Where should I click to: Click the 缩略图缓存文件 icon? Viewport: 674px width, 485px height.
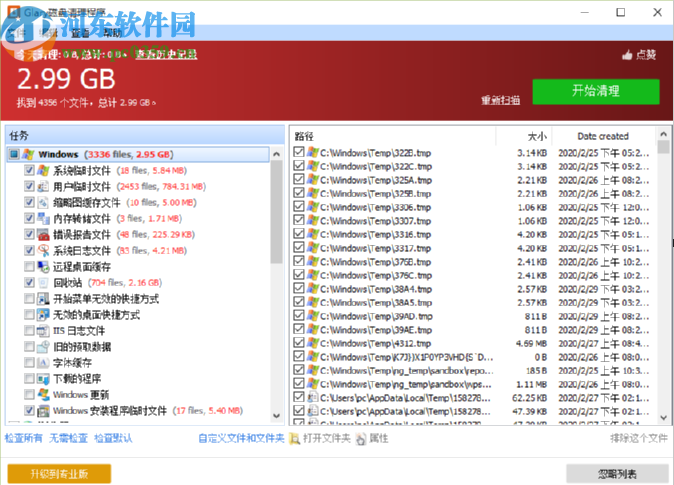(43, 202)
